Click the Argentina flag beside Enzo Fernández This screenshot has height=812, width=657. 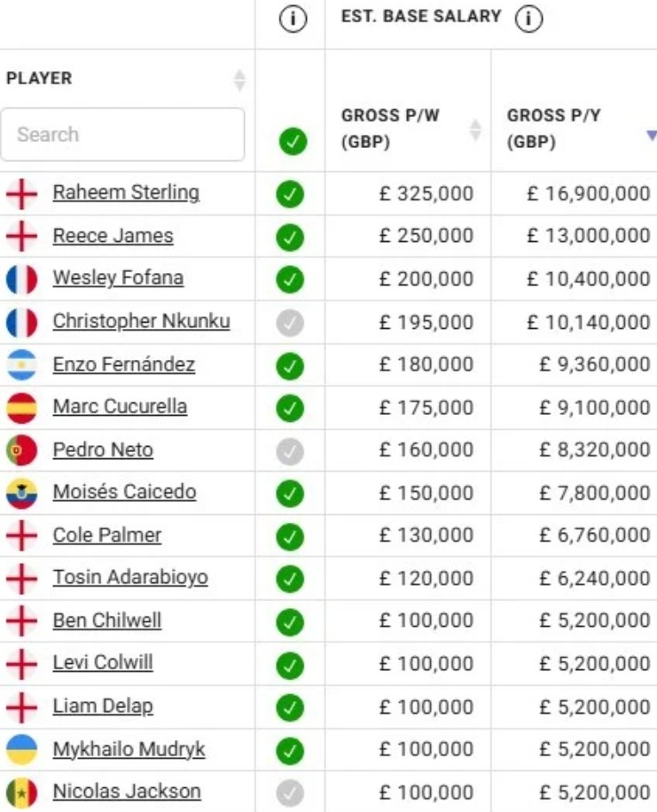click(22, 365)
